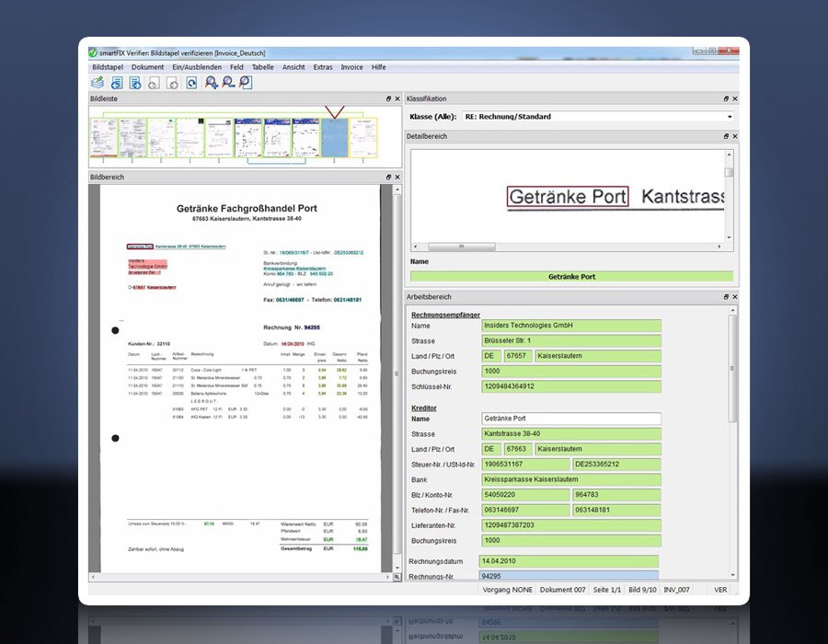Click the zoom out magnifier icon
This screenshot has width=828, height=644.
click(228, 83)
